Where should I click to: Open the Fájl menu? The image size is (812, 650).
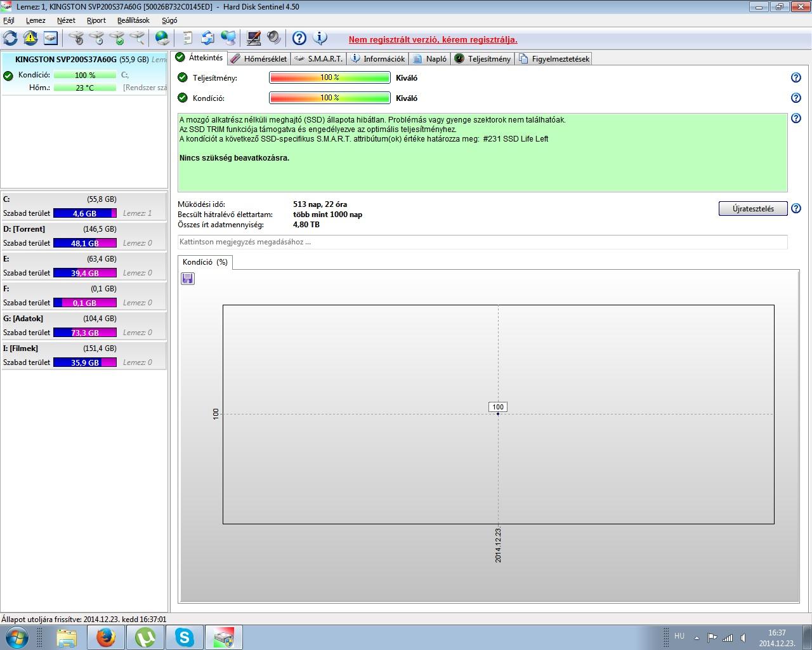pos(9,20)
